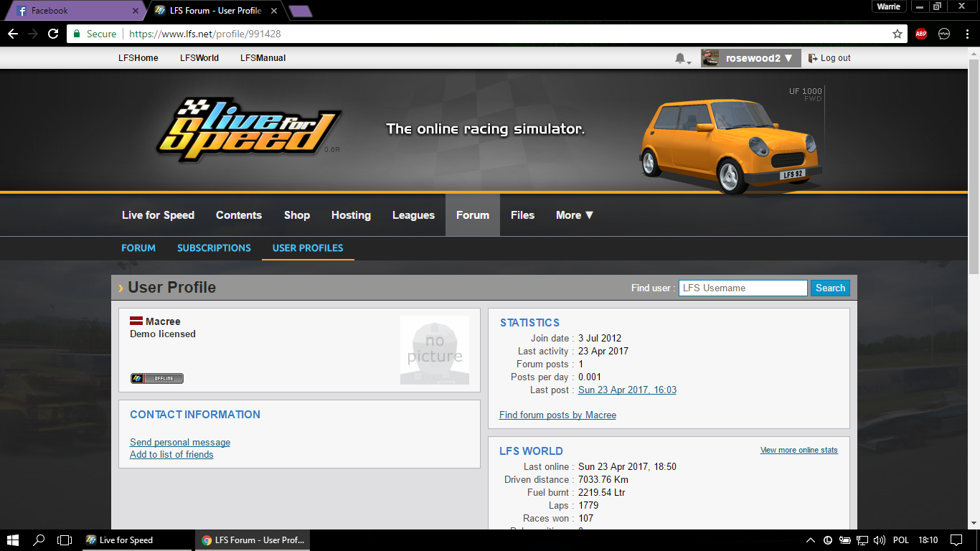Screen dimensions: 980x551
Task: Open the Leagues section
Action: [413, 215]
